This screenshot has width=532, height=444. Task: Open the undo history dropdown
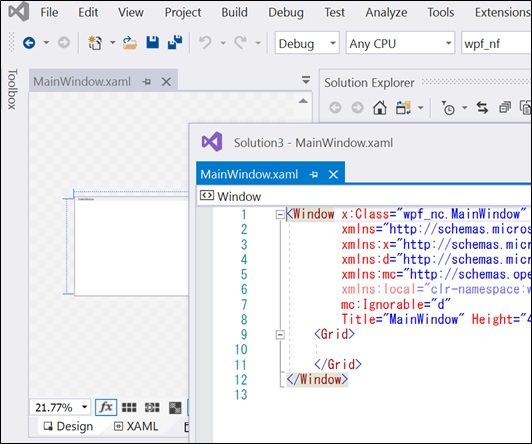pos(223,43)
